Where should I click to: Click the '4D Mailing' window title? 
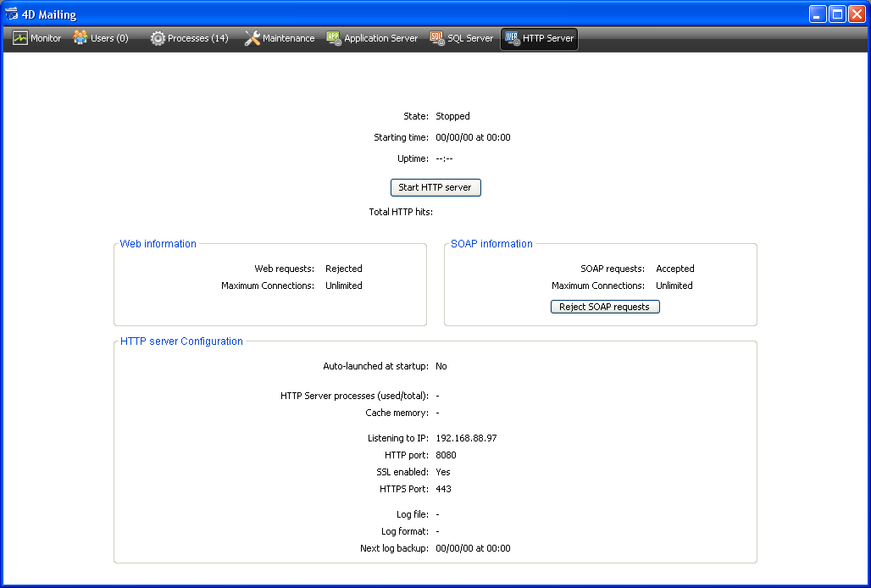[49, 14]
